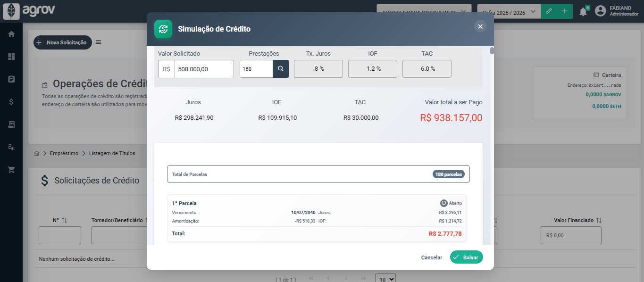This screenshot has height=282, width=644.
Task: Go to Empréstimo in breadcrumb
Action: (64, 153)
